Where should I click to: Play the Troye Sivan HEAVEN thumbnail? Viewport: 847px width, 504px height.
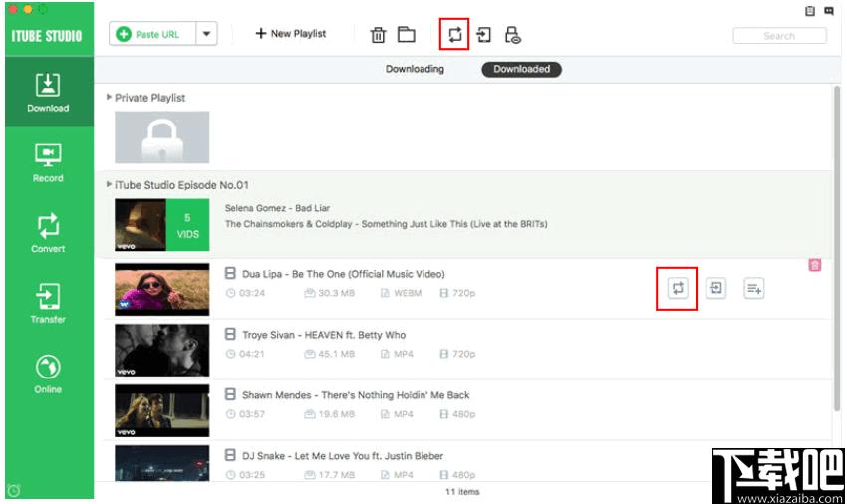(x=162, y=350)
